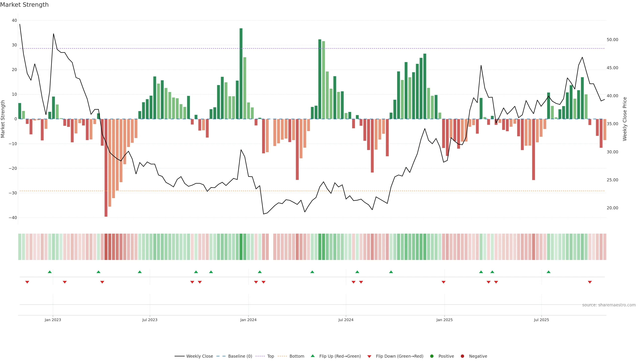Click the darkest green heatmap strip cell
The width and height of the screenshot is (644, 362).
[241, 247]
